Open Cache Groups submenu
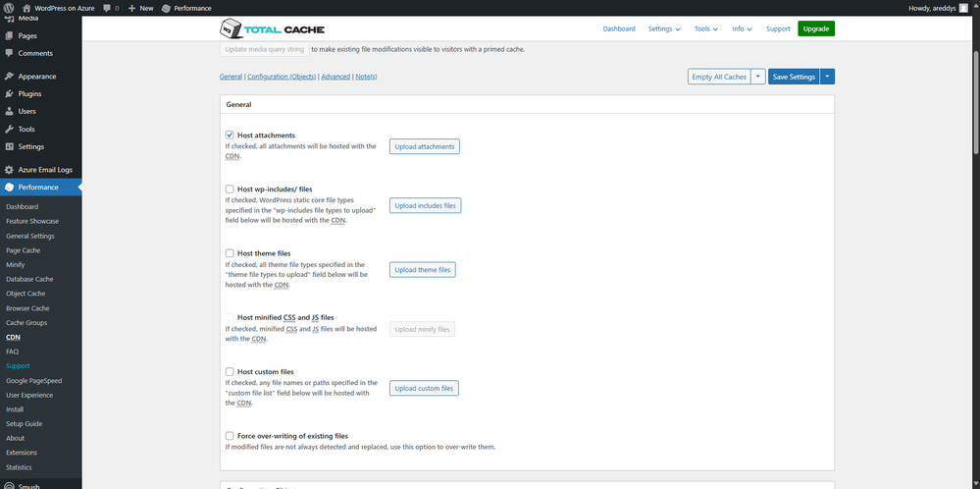Screen dimensions: 980x489 pyautogui.click(x=26, y=323)
